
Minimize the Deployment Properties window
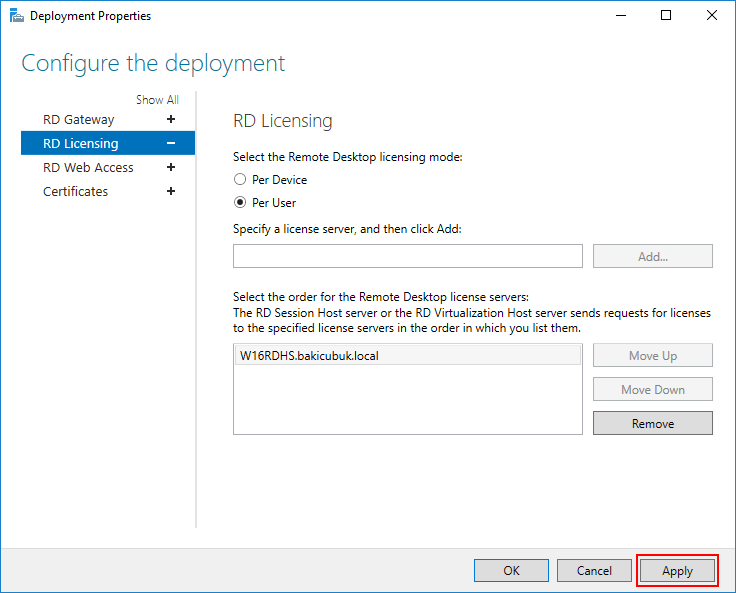(x=621, y=15)
